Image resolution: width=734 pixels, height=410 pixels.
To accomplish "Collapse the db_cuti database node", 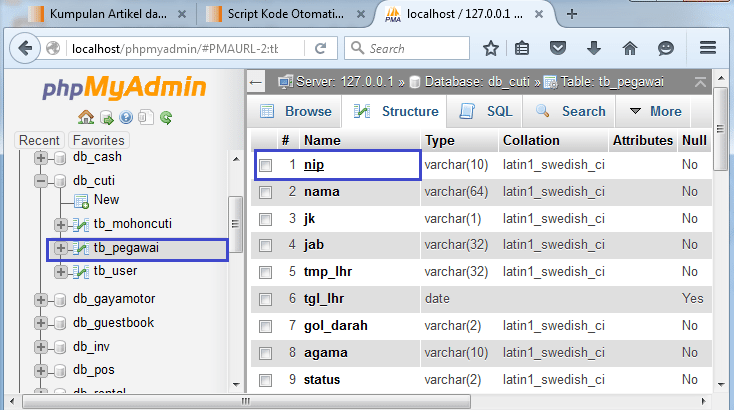I will coord(41,181).
